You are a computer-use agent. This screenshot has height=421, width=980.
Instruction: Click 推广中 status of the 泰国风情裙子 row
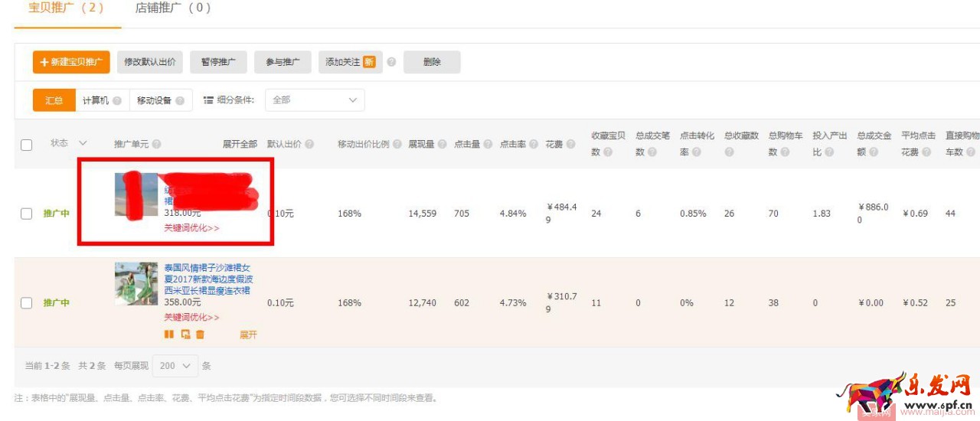tap(56, 303)
